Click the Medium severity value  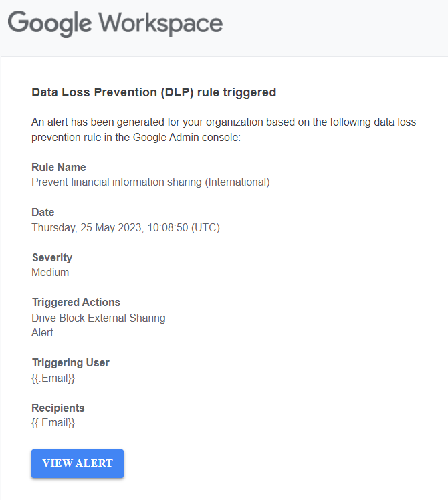[50, 272]
